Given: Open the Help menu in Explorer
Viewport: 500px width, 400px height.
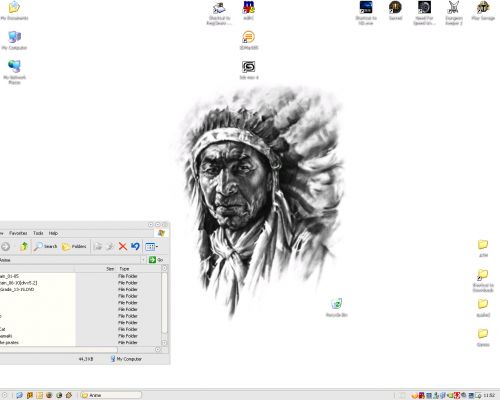Looking at the screenshot, I should coord(53,233).
